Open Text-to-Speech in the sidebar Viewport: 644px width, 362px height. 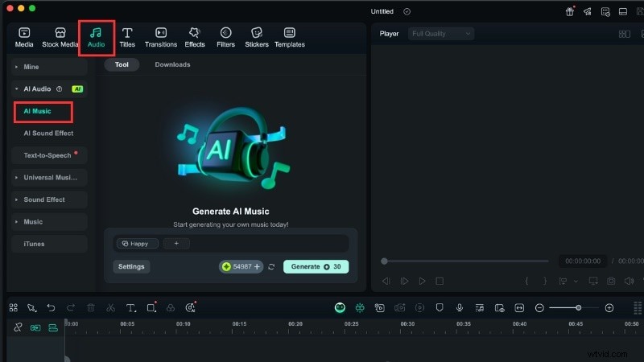(x=49, y=155)
